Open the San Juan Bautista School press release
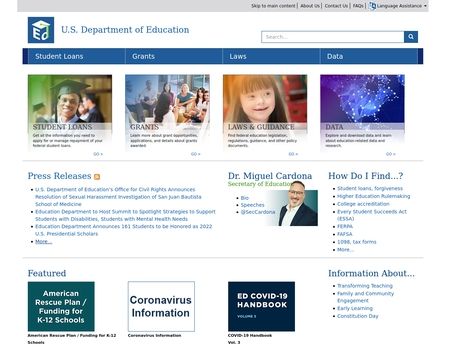The height and width of the screenshot is (360, 450). tap(118, 197)
